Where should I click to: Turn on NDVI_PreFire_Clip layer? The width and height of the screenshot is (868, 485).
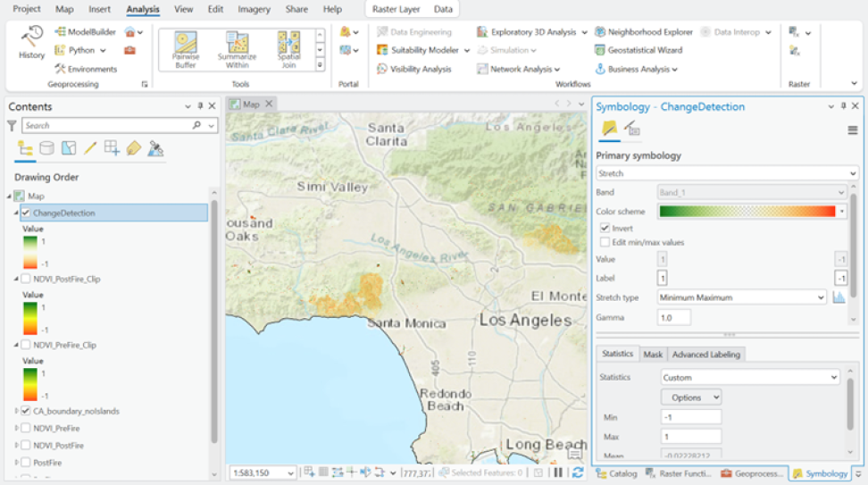(26, 345)
